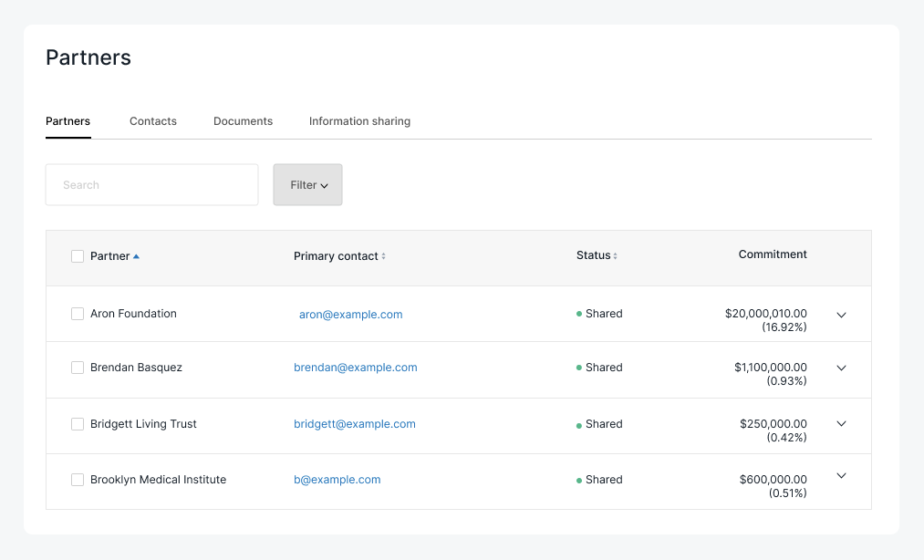Expand the Brooklyn Medical Institute row chevron
This screenshot has width=924, height=560.
coord(842,476)
